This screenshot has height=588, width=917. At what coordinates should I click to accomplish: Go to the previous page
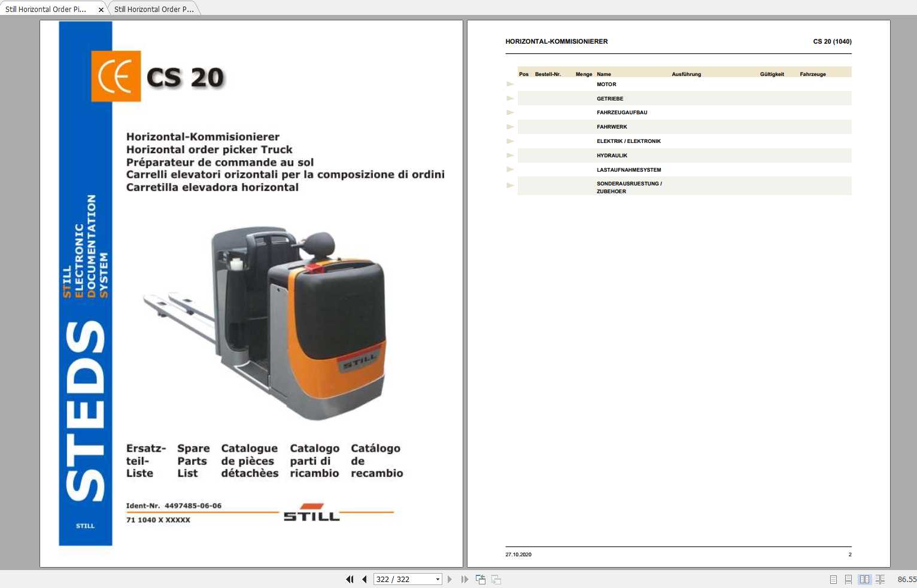(x=364, y=579)
